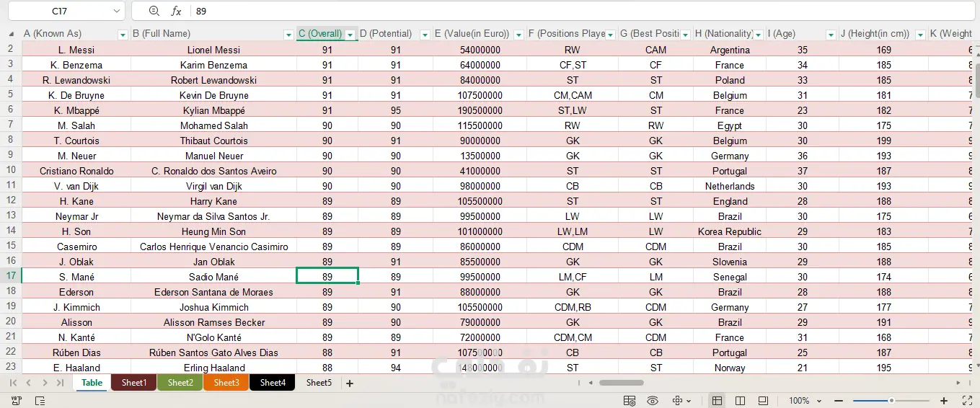Select cell containing L. Messi

76,50
